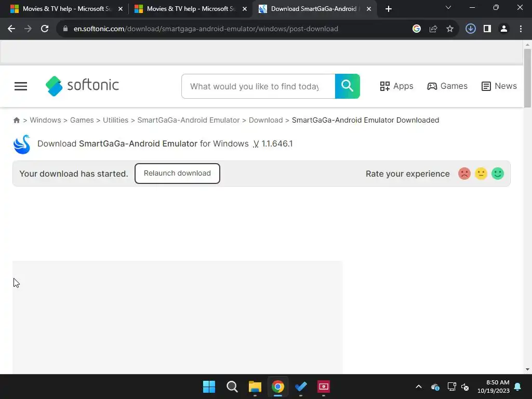Image resolution: width=532 pixels, height=399 pixels.
Task: Open the Games navigation menu
Action: click(447, 86)
